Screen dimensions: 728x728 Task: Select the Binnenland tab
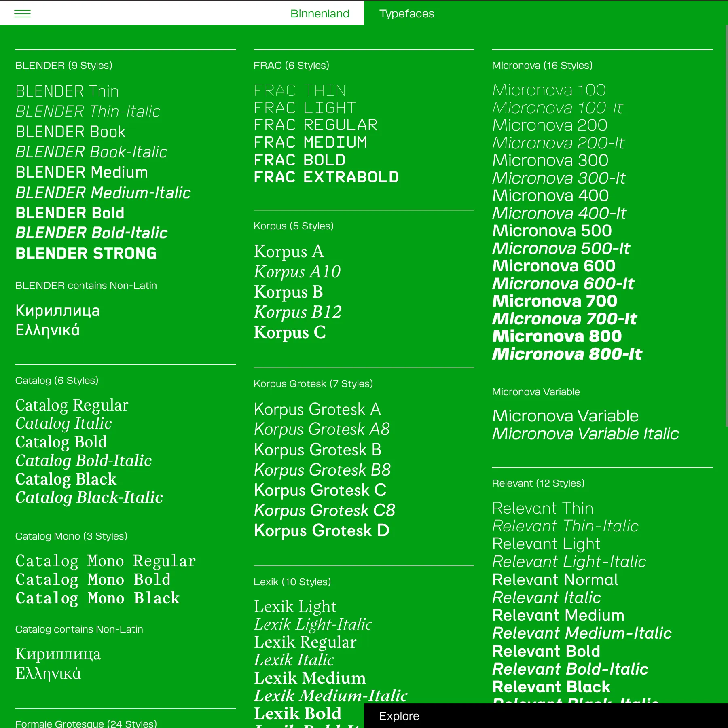pos(320,13)
